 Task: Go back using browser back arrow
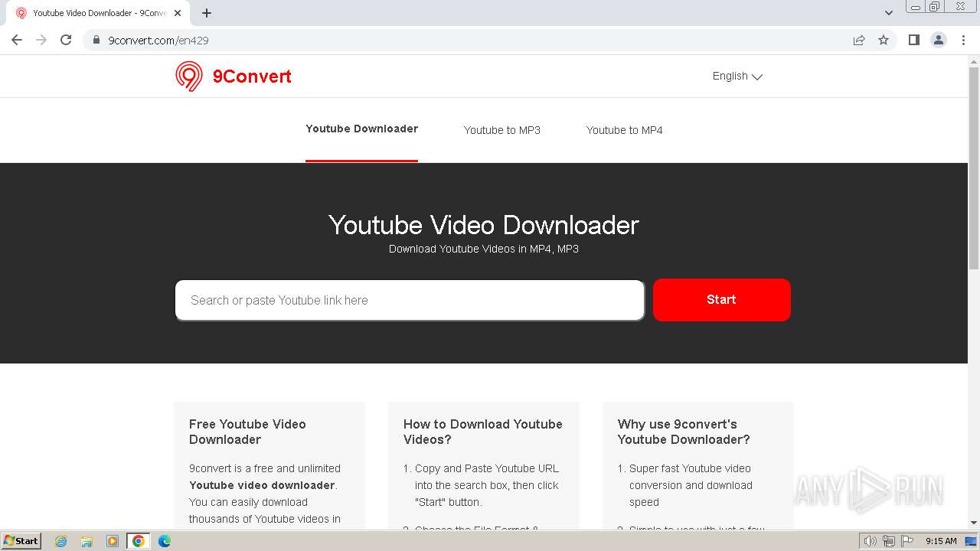17,40
